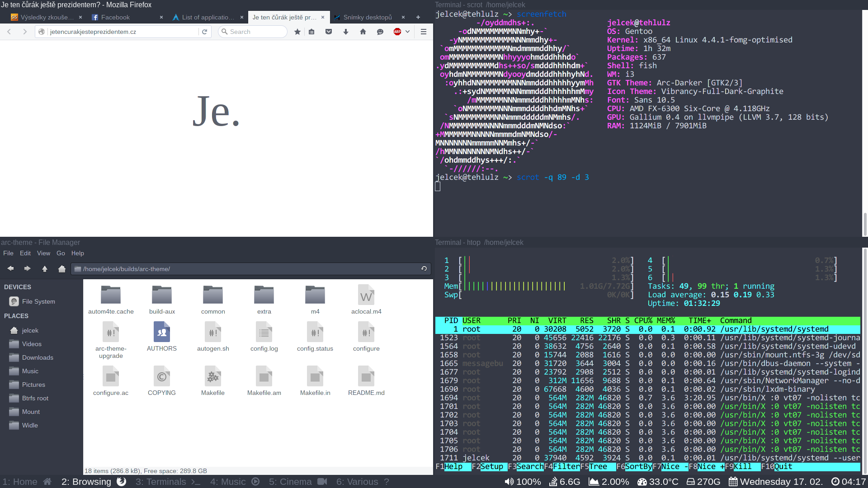Click the Firefox bookmark star icon
This screenshot has height=488, width=868.
[x=297, y=32]
